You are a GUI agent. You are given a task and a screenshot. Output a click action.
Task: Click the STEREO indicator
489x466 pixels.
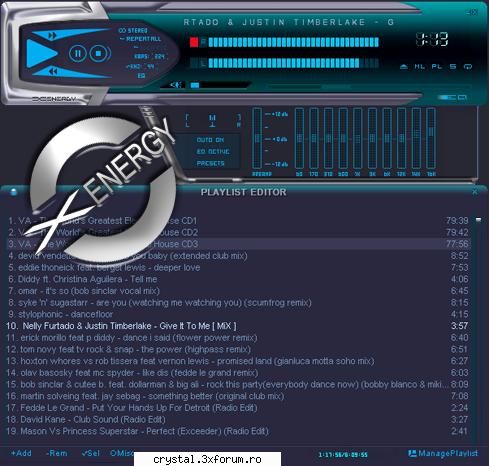tap(133, 31)
